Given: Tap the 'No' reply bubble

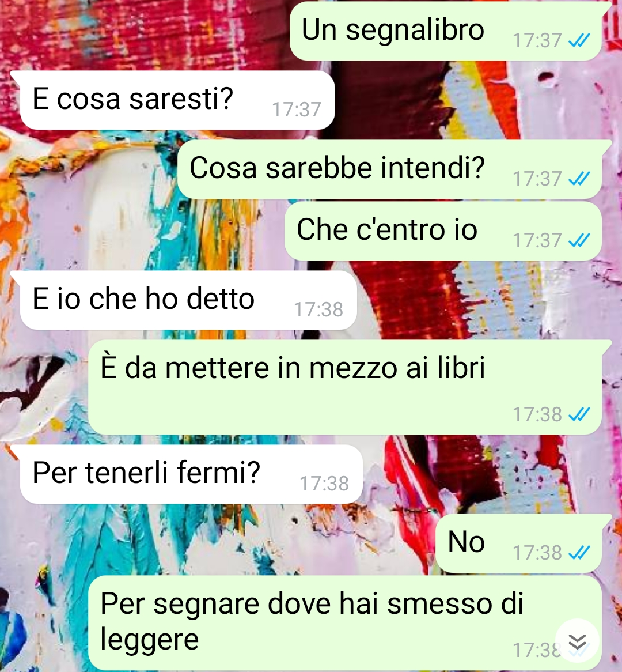Looking at the screenshot, I should (x=518, y=543).
